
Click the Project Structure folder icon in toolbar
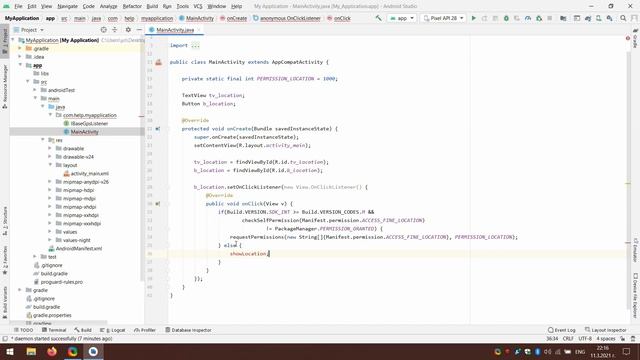pyautogui.click(x=563, y=18)
